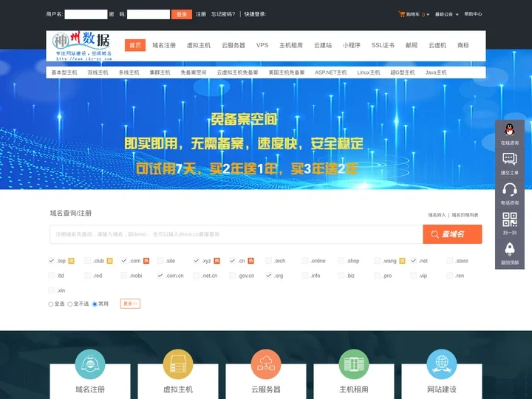Open the 域名价格列表 link
Screen dimensions: 532x399
click(x=465, y=215)
